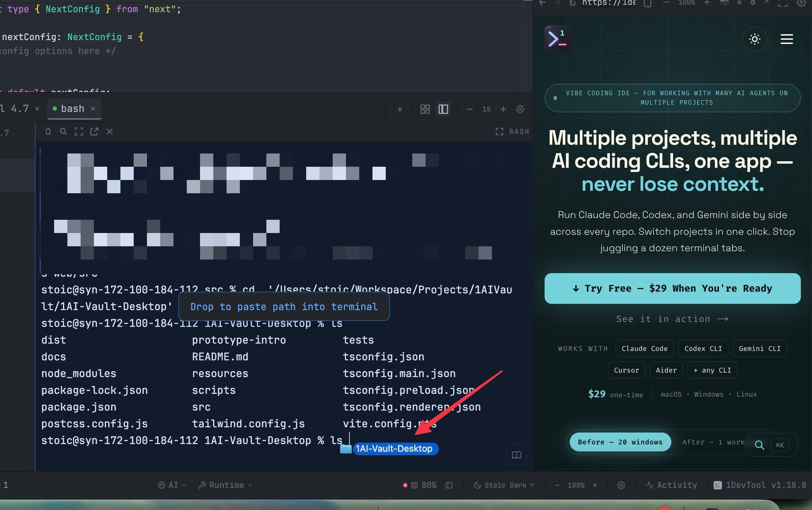
Task: Open the hamburger menu on web page
Action: 787,39
